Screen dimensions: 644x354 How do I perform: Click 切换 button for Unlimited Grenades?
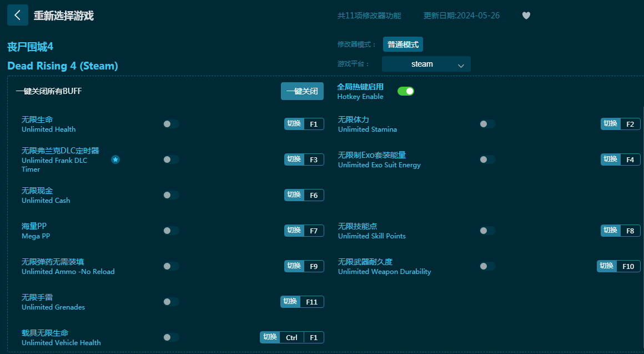[290, 302]
